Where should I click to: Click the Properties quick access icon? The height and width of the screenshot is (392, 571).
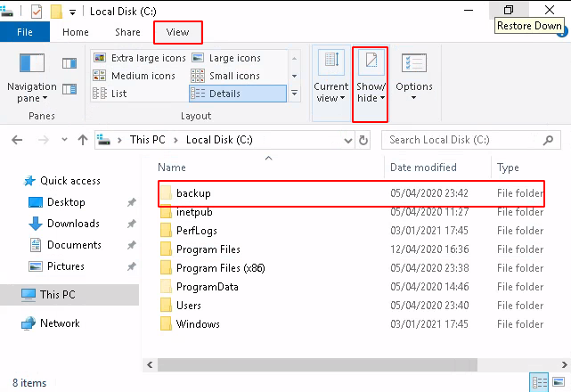point(37,12)
